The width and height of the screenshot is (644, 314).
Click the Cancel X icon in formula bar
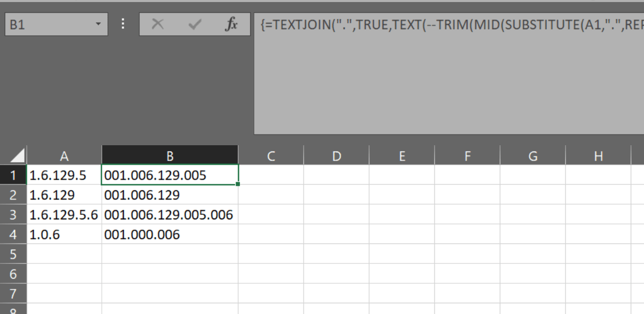[158, 25]
